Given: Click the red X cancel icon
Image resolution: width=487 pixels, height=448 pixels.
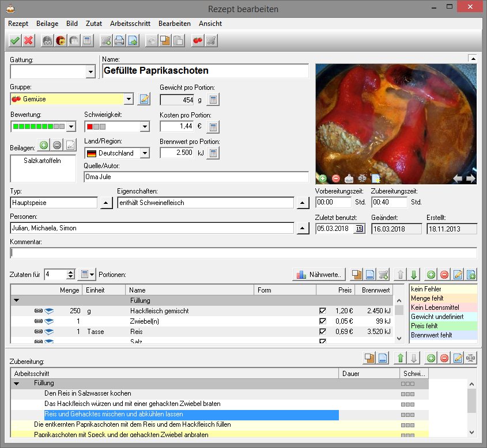Looking at the screenshot, I should 28,40.
